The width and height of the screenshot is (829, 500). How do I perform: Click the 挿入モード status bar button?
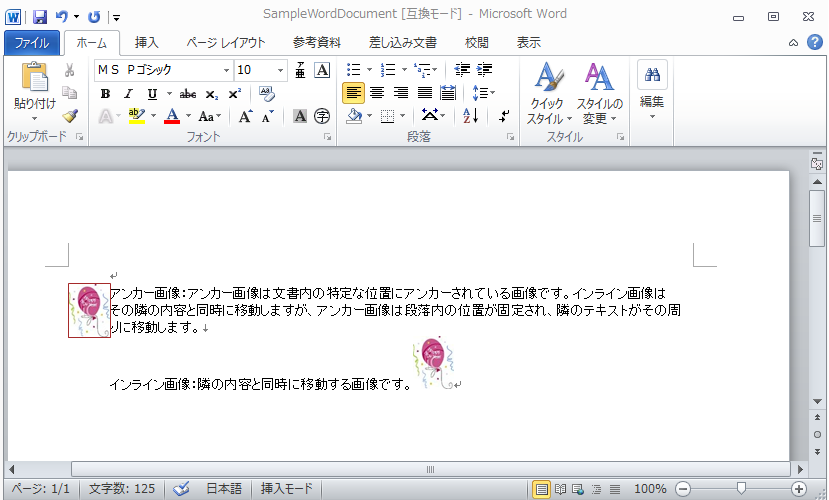[286, 489]
